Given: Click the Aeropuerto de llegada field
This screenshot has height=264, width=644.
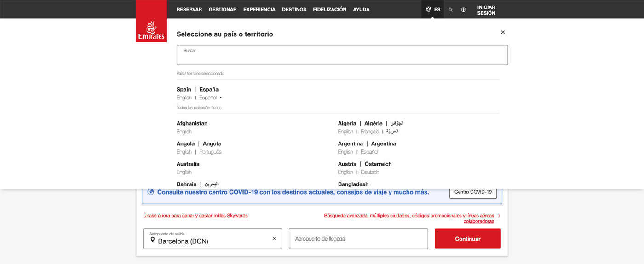Looking at the screenshot, I should pos(358,239).
